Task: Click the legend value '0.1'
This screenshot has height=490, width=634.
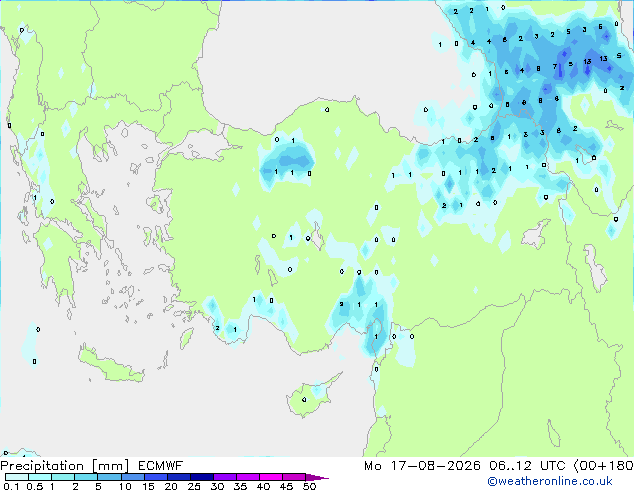Action: (11, 486)
